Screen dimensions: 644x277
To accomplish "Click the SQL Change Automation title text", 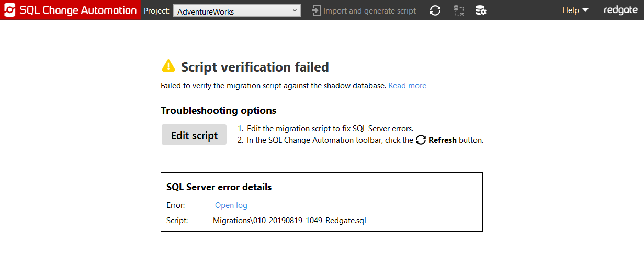I will tap(78, 10).
